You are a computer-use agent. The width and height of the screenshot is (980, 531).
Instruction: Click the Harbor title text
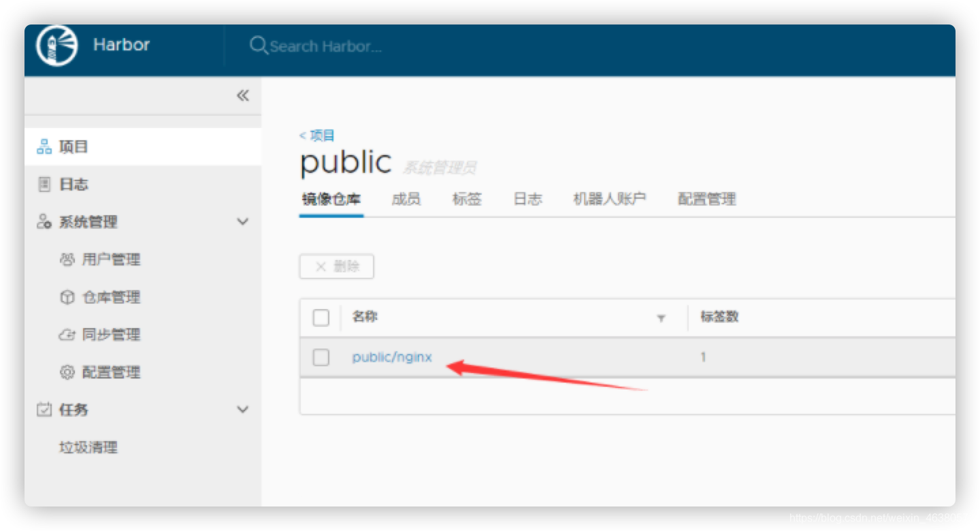[121, 45]
